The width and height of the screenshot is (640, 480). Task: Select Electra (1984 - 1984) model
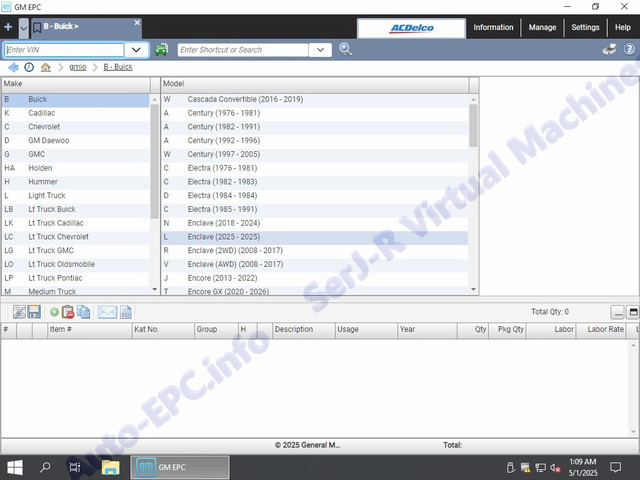[x=315, y=196]
